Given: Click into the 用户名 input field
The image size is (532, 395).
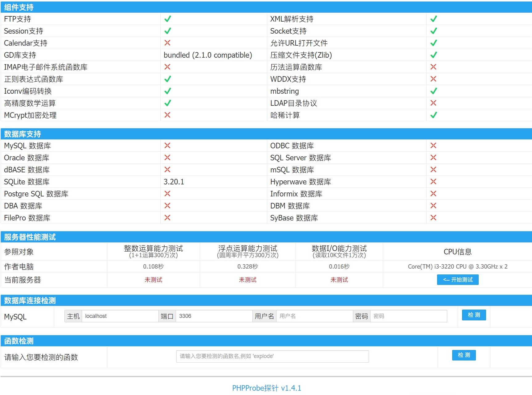Looking at the screenshot, I should (314, 316).
